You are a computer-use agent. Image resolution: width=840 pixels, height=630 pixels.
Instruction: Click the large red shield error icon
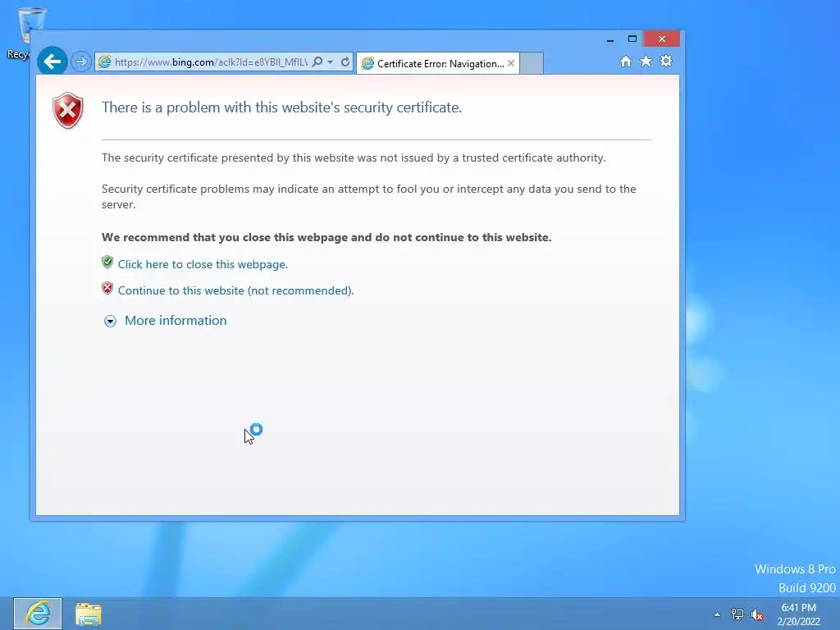(x=67, y=111)
